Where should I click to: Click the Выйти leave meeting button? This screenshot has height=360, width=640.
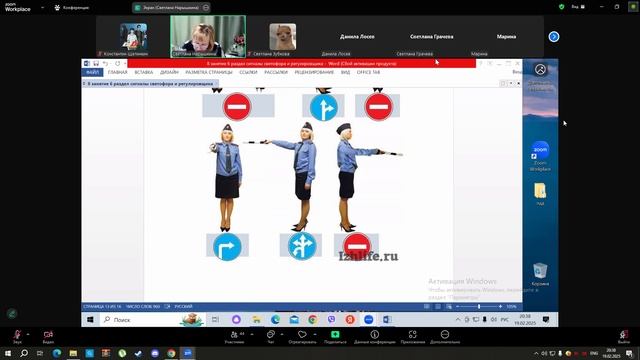coord(623,336)
